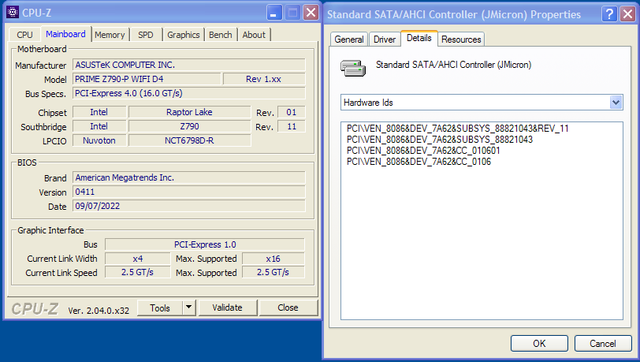640x362 pixels.
Task: Switch to General tab in Properties dialog
Action: pyautogui.click(x=349, y=39)
